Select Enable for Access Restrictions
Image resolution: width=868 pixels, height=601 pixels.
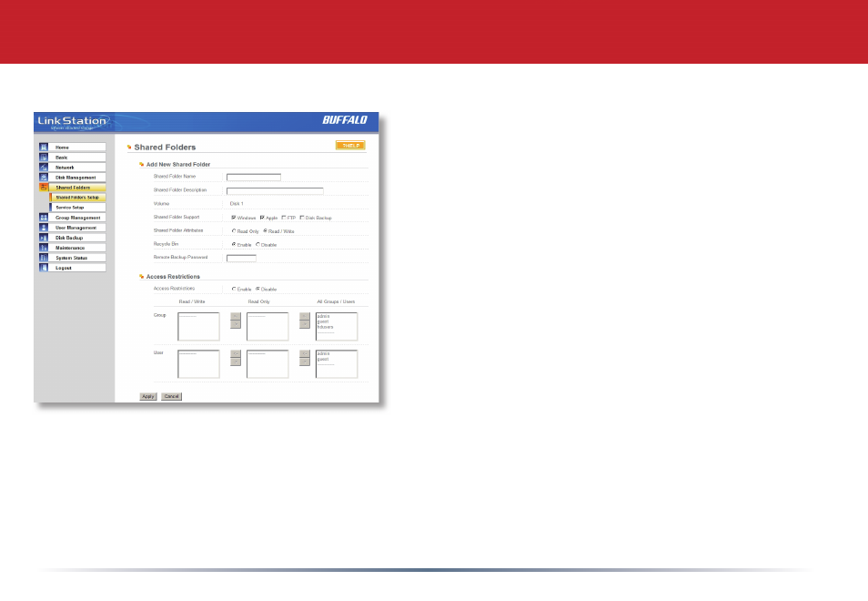pos(234,290)
